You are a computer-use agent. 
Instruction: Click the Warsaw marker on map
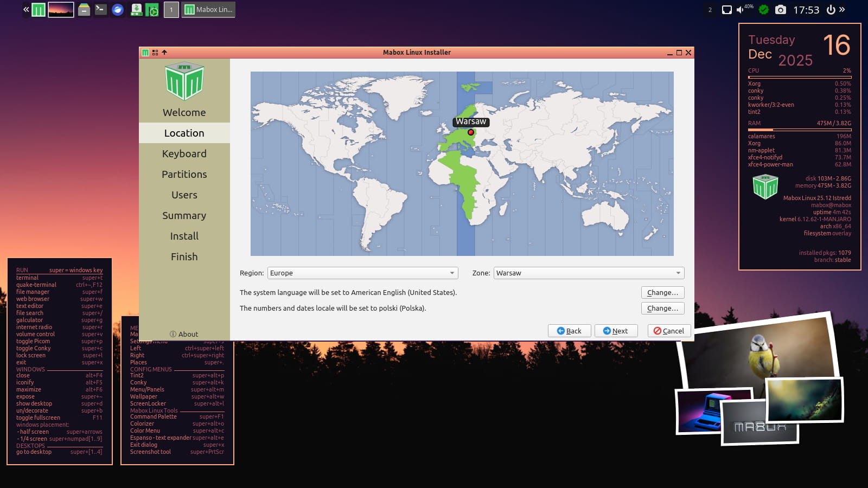pyautogui.click(x=471, y=132)
